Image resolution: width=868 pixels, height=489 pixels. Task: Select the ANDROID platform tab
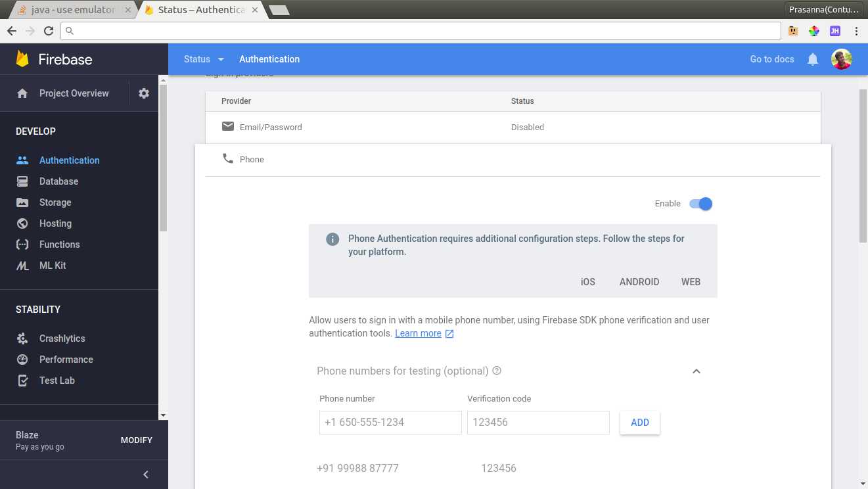click(639, 282)
